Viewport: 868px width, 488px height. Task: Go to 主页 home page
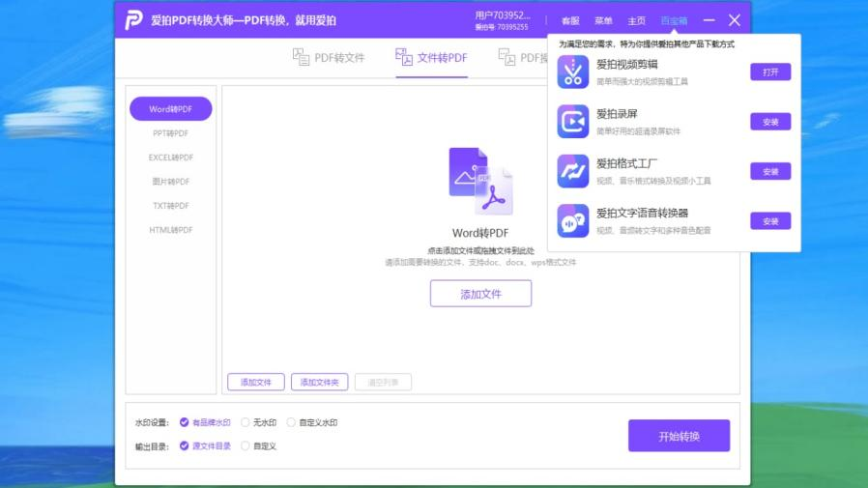point(637,21)
